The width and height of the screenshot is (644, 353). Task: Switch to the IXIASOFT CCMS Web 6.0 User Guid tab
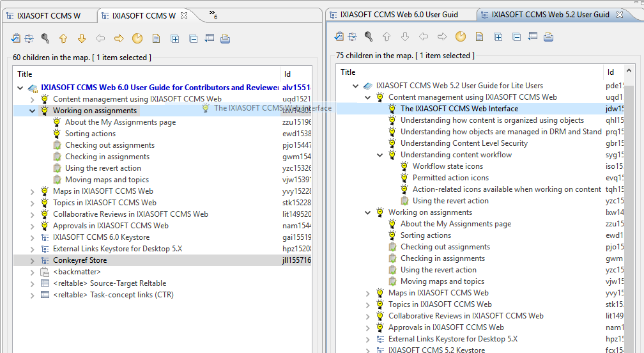click(399, 14)
